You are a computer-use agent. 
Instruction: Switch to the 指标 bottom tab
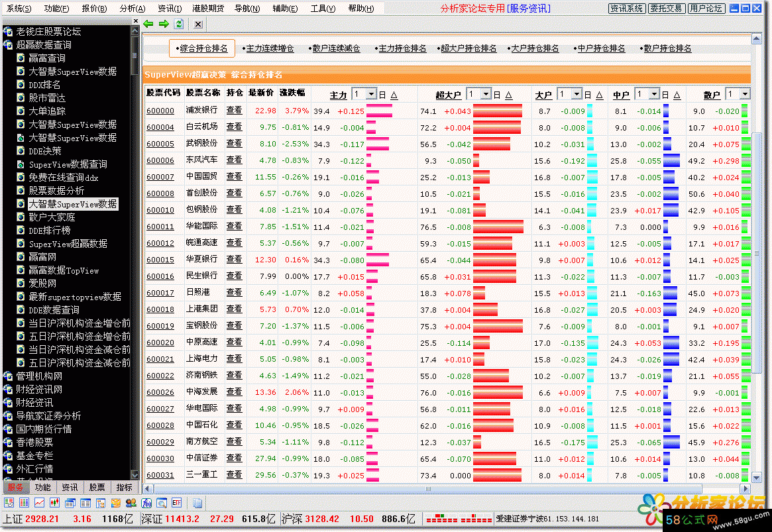click(124, 487)
